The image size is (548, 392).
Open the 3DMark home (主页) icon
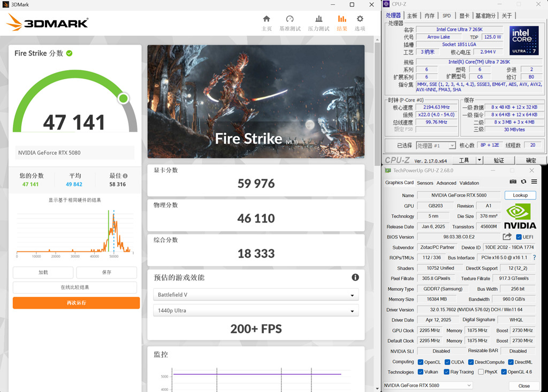click(267, 19)
